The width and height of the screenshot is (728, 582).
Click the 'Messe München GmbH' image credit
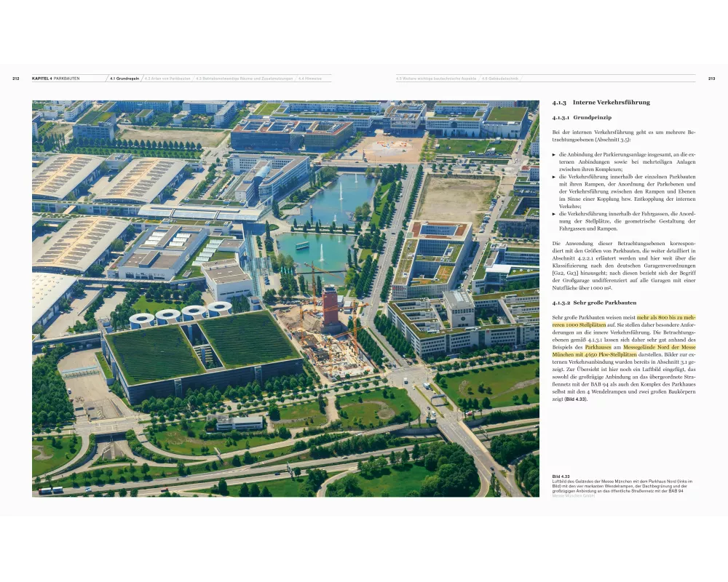[x=573, y=496]
